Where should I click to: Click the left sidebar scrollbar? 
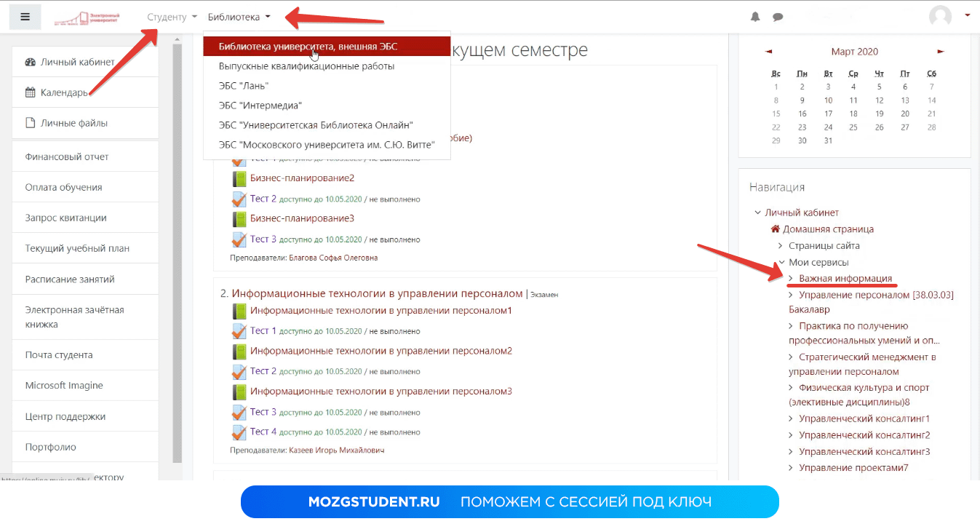pyautogui.click(x=177, y=253)
